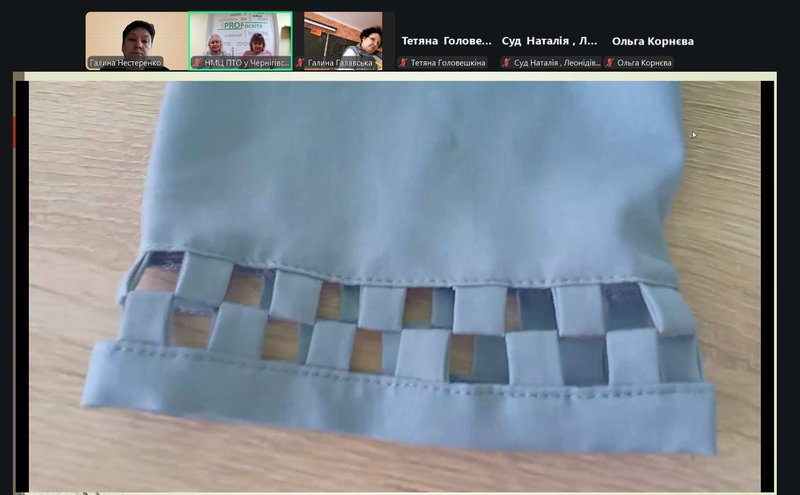Select the large Суд Наталія participant name
Image resolution: width=800 pixels, height=495 pixels.
click(550, 41)
